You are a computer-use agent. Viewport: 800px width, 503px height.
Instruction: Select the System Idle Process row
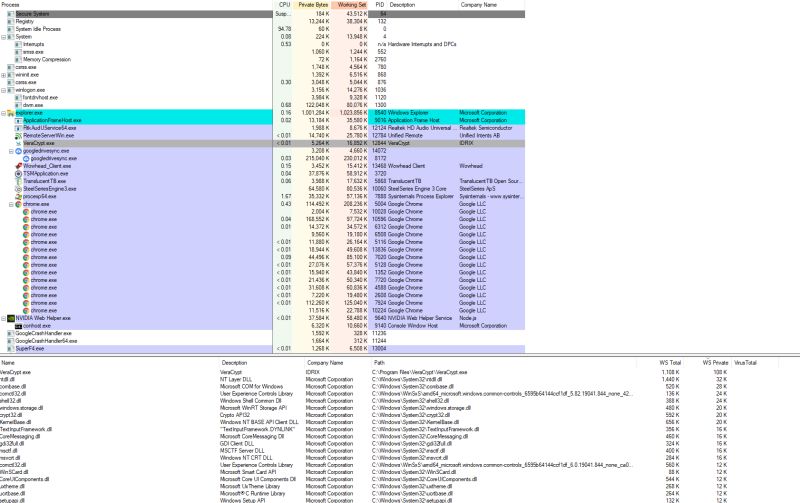click(x=262, y=29)
